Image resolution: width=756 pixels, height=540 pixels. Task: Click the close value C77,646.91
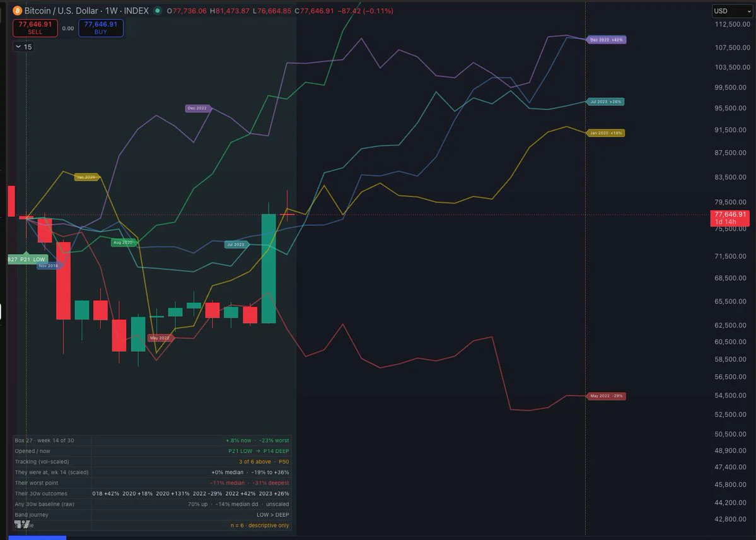click(x=315, y=11)
